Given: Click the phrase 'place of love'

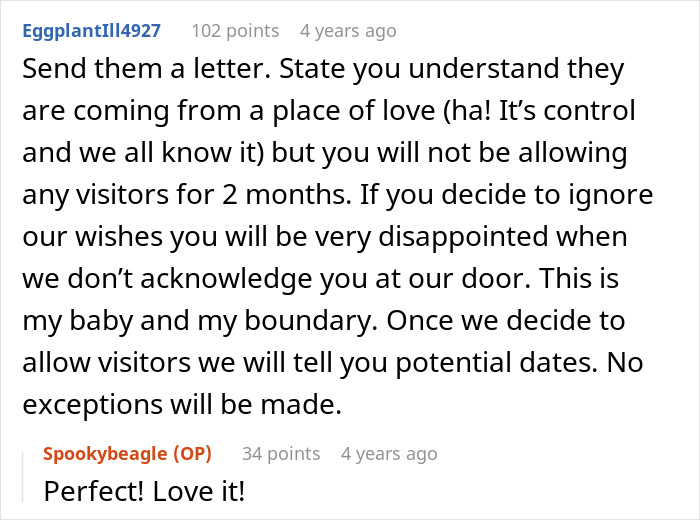Looking at the screenshot, I should 354,111.
